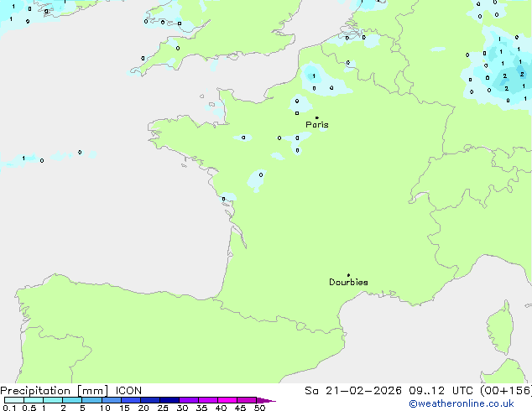Select the Paris city name label
532x411 pixels.
(x=317, y=125)
